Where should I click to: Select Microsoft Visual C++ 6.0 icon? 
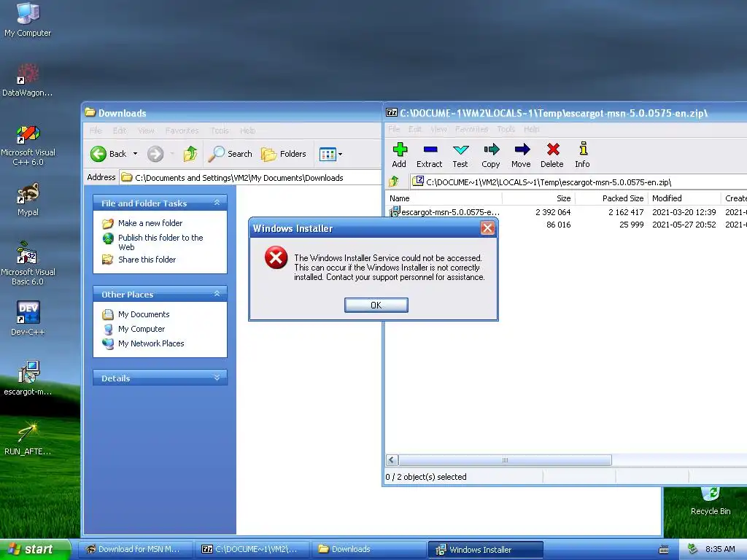coord(28,145)
